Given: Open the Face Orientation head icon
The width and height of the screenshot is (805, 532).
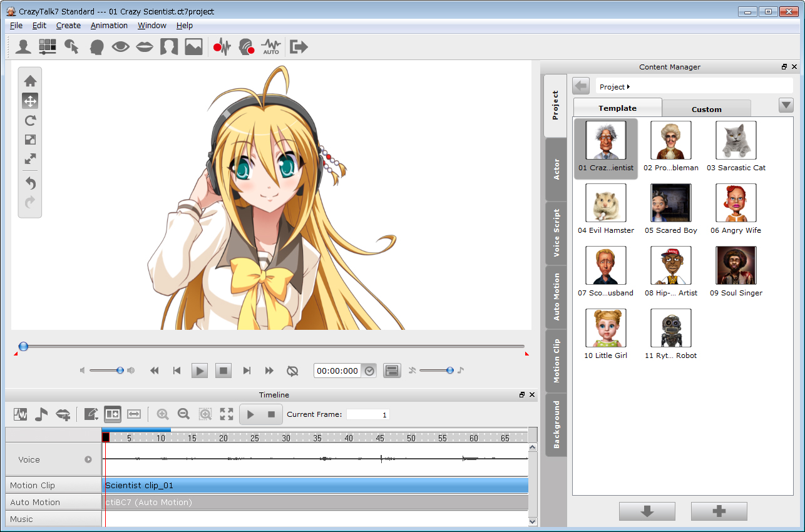Looking at the screenshot, I should point(96,47).
